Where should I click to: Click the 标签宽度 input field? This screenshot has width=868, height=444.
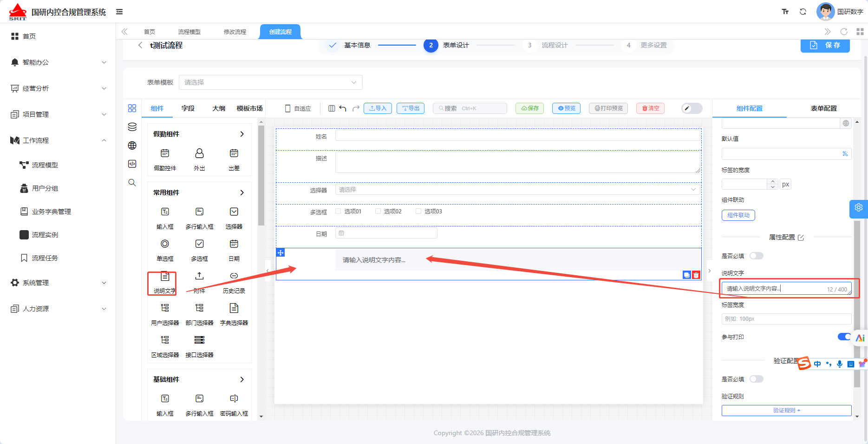(x=786, y=319)
